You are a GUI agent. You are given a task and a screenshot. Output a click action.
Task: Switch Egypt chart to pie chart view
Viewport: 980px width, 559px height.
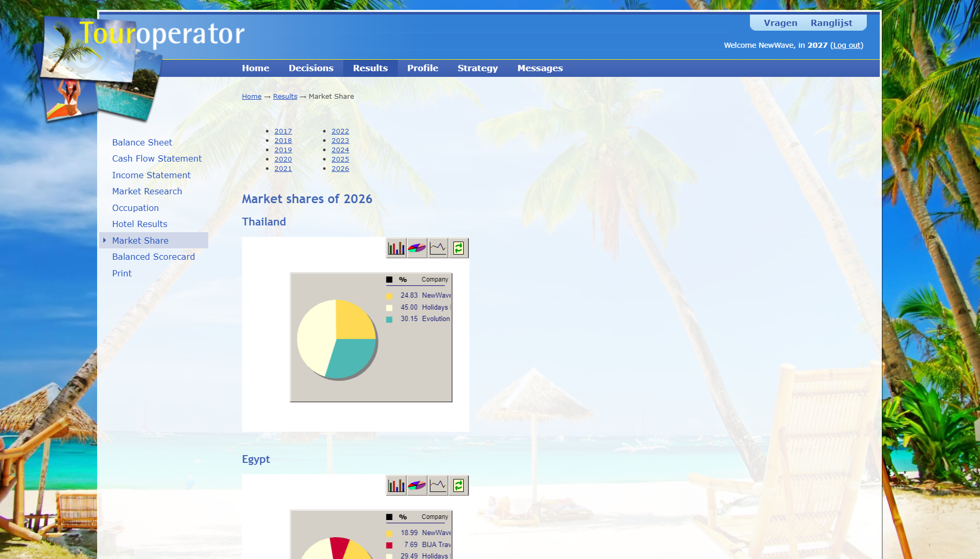coord(417,485)
